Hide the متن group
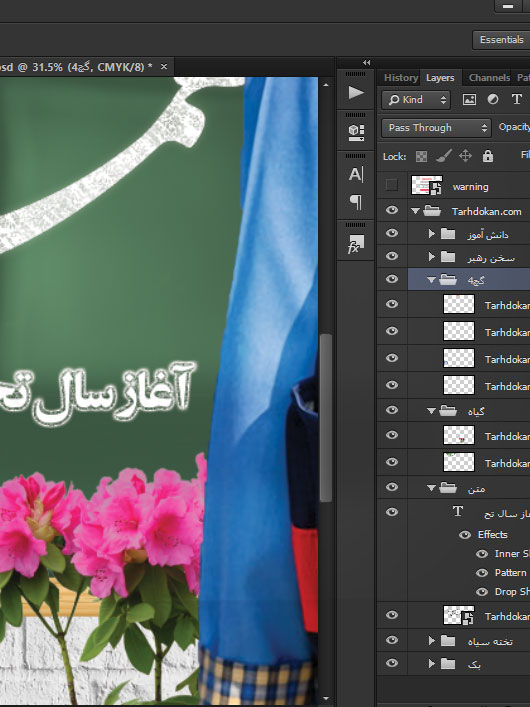530x707 pixels. click(392, 487)
